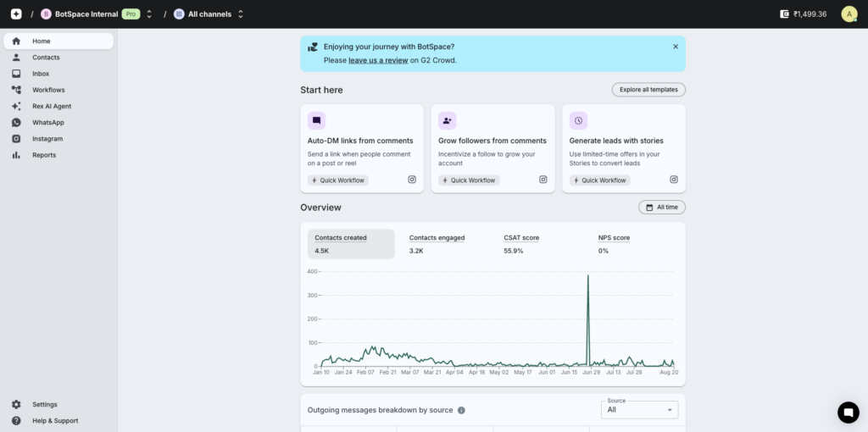Click the Help & Support question icon
This screenshot has height=432, width=868.
click(16, 420)
